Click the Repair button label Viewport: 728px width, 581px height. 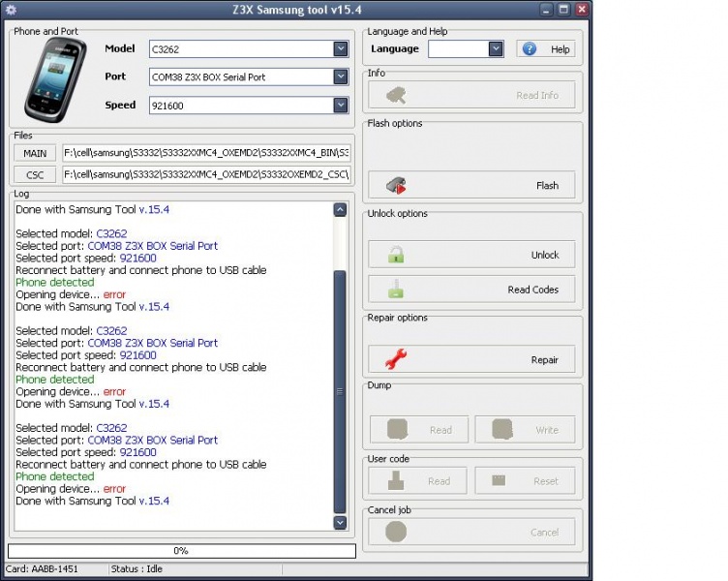pyautogui.click(x=545, y=360)
